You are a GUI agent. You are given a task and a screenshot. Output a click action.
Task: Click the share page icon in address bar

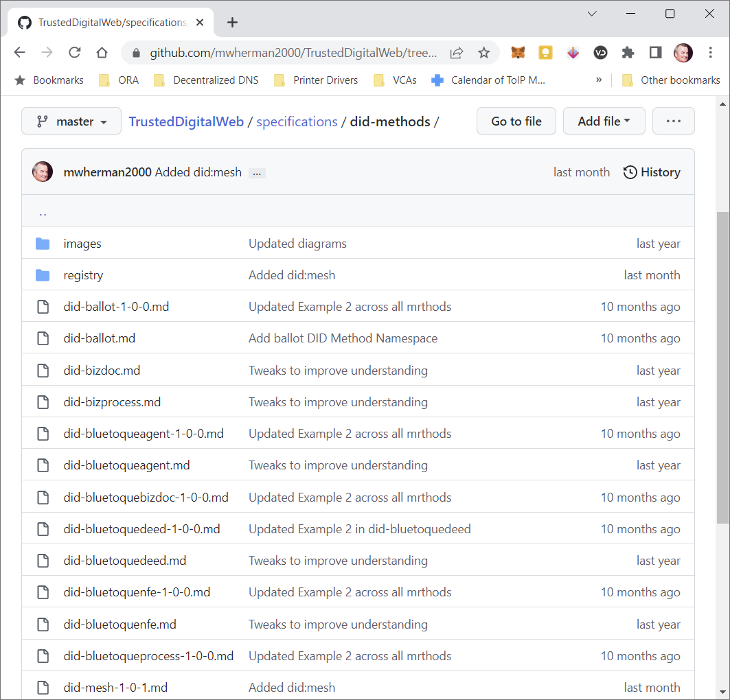(457, 53)
